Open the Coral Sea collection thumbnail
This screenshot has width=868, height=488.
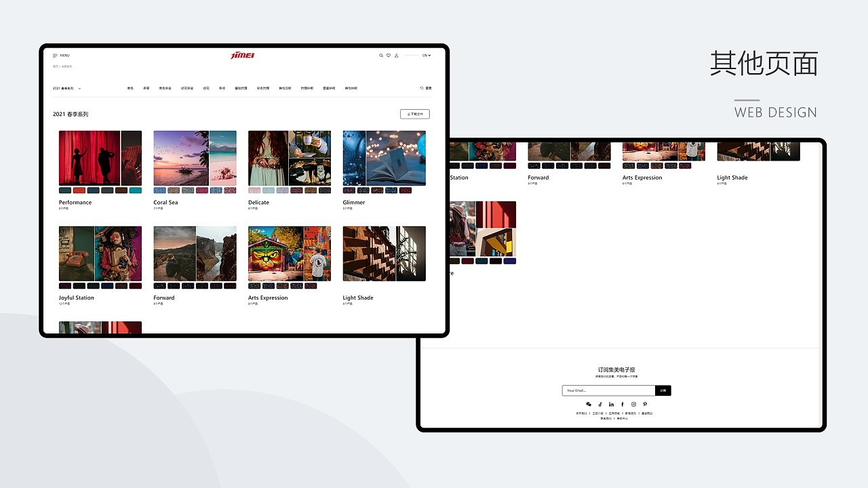[x=195, y=158]
